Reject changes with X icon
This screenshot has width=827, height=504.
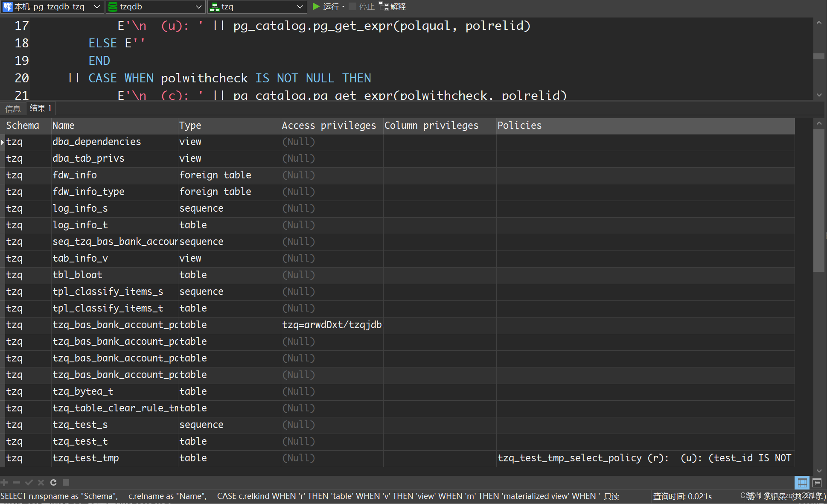41,482
